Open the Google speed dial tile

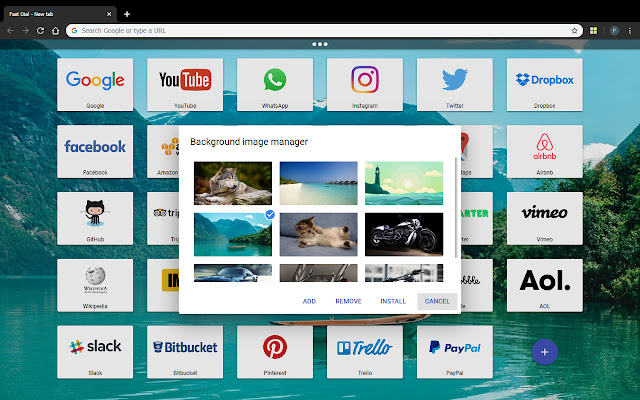(x=95, y=84)
